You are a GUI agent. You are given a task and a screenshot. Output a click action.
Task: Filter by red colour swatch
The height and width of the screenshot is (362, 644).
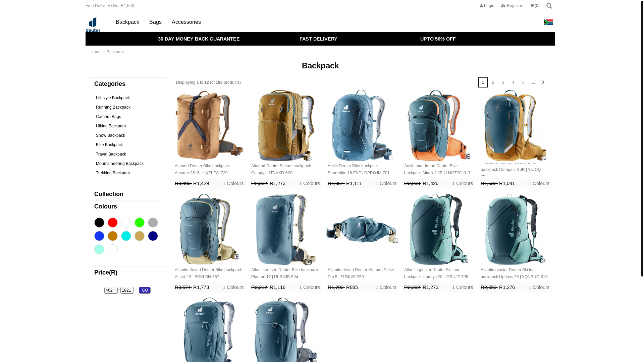(113, 223)
